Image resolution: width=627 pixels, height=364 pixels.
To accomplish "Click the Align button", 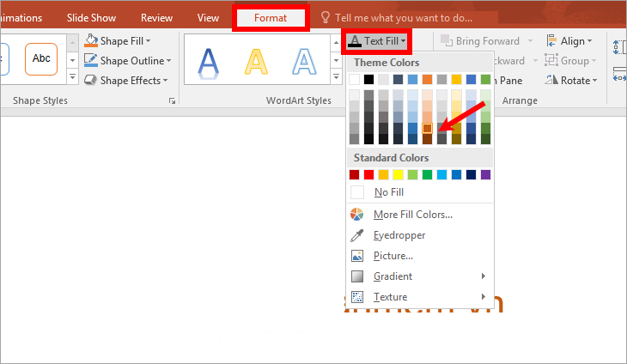I will [573, 41].
